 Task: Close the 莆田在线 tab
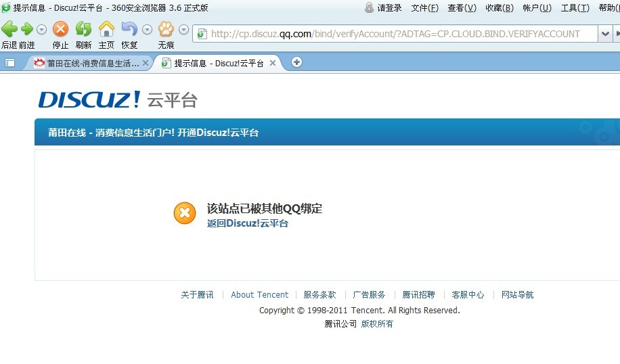coord(146,63)
